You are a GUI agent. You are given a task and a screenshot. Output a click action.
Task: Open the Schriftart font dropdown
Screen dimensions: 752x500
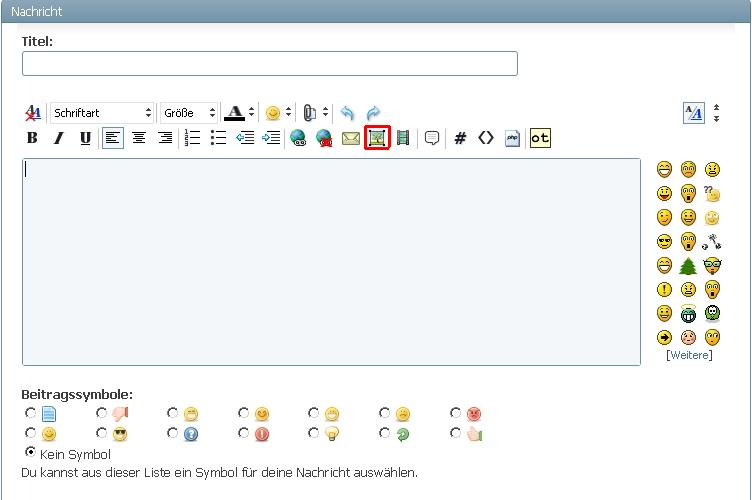[x=103, y=113]
